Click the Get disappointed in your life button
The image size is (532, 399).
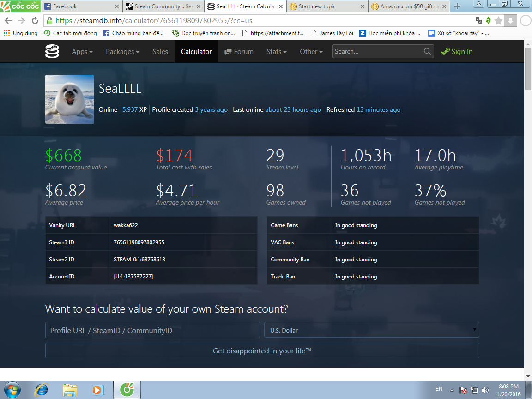click(262, 351)
